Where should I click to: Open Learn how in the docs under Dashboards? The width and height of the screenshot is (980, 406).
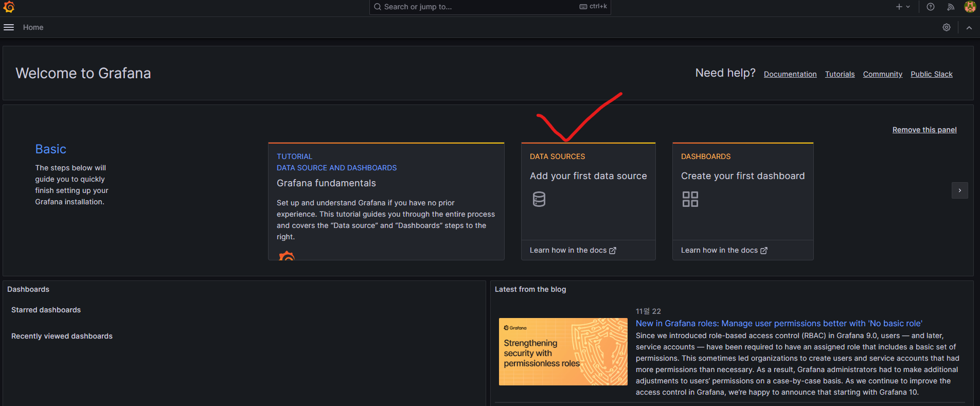click(x=724, y=250)
